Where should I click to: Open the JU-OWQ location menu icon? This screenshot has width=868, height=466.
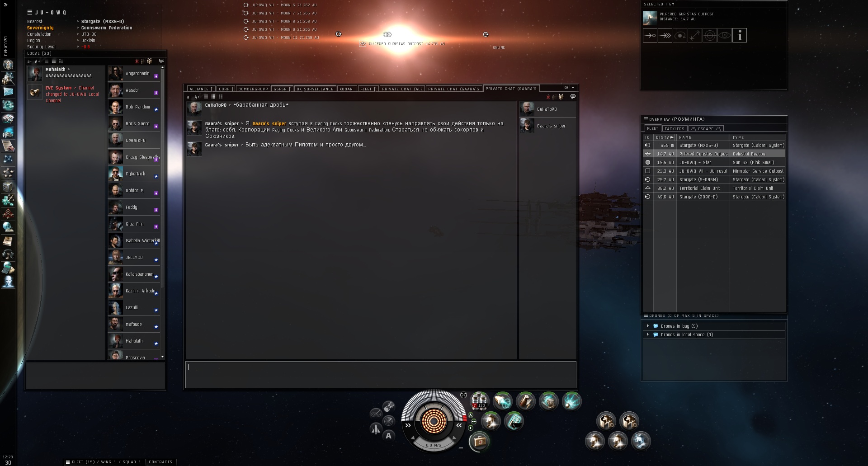click(x=29, y=12)
